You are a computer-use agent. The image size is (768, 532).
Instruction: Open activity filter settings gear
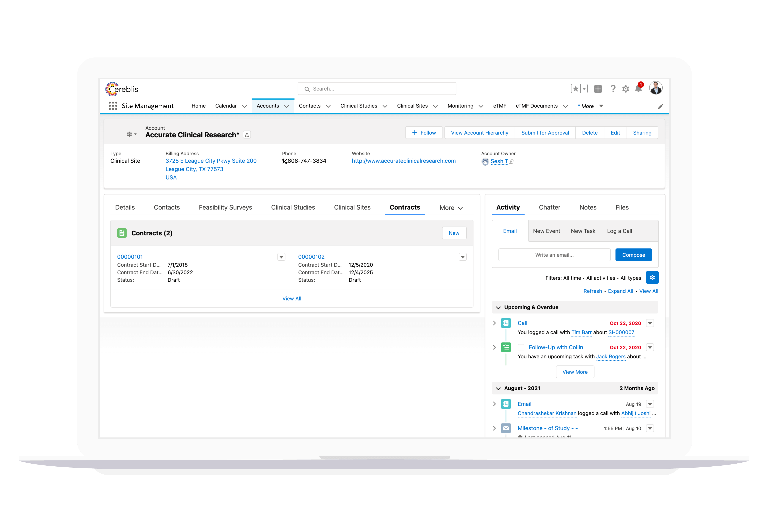[652, 277]
